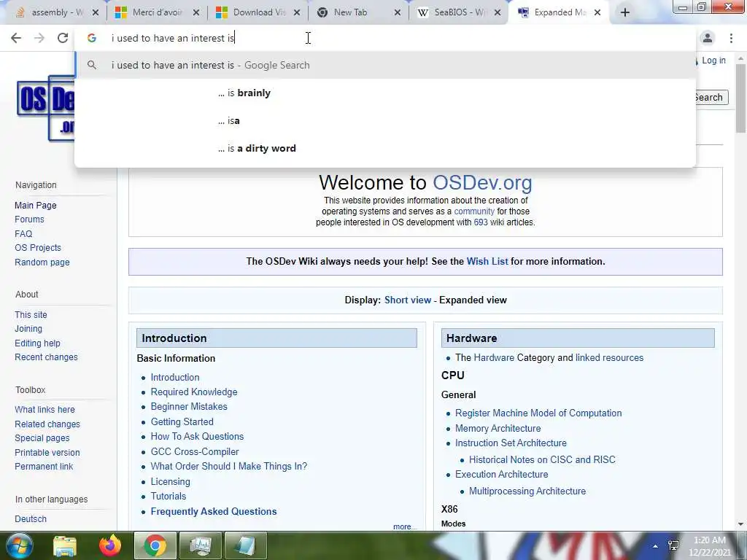The width and height of the screenshot is (747, 560).
Task: Open the Beginner Mistakes article
Action: pos(189,407)
